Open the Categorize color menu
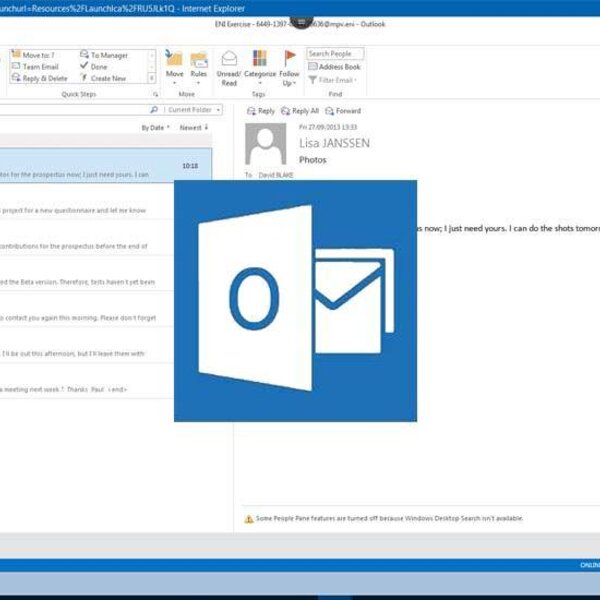Image resolution: width=600 pixels, height=600 pixels. [x=260, y=68]
